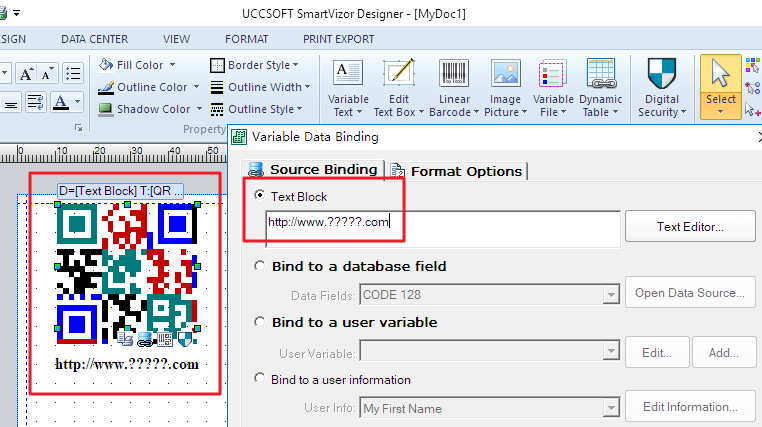The width and height of the screenshot is (762, 427).
Task: Insert a Dynamic Table object
Action: 601,73
